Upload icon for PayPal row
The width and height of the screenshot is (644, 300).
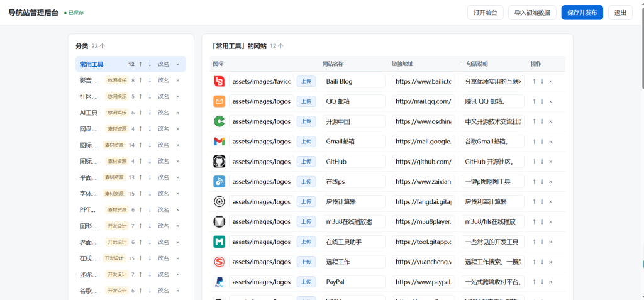click(x=306, y=282)
